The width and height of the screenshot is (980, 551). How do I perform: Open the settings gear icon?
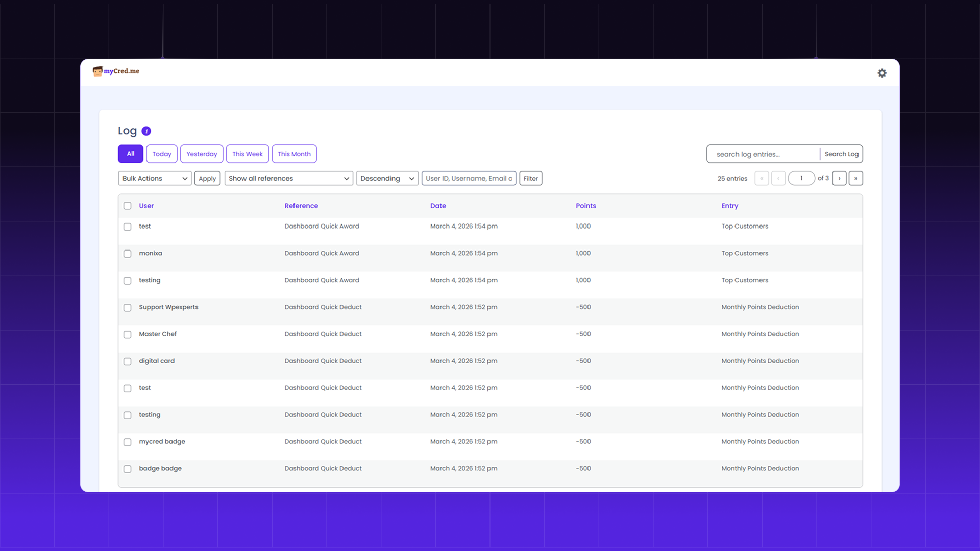[882, 73]
